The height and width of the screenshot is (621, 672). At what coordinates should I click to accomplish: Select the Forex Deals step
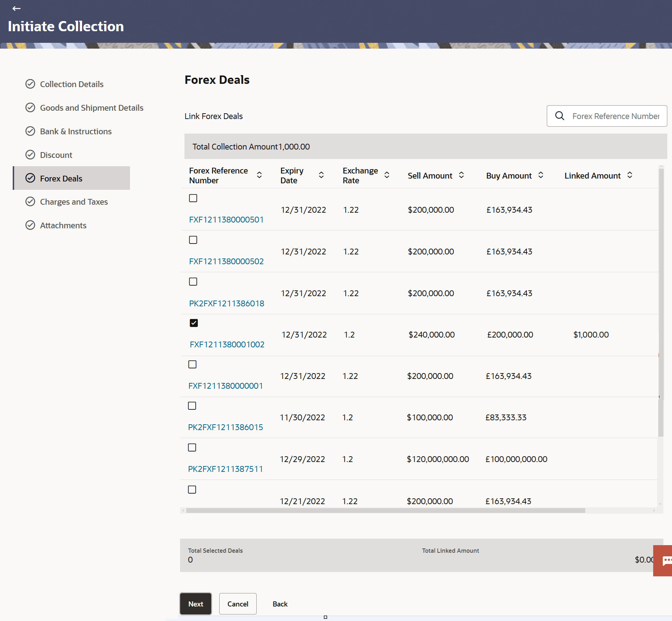61,179
